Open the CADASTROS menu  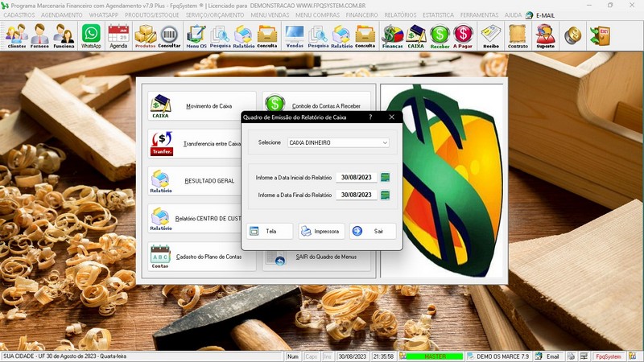point(19,14)
